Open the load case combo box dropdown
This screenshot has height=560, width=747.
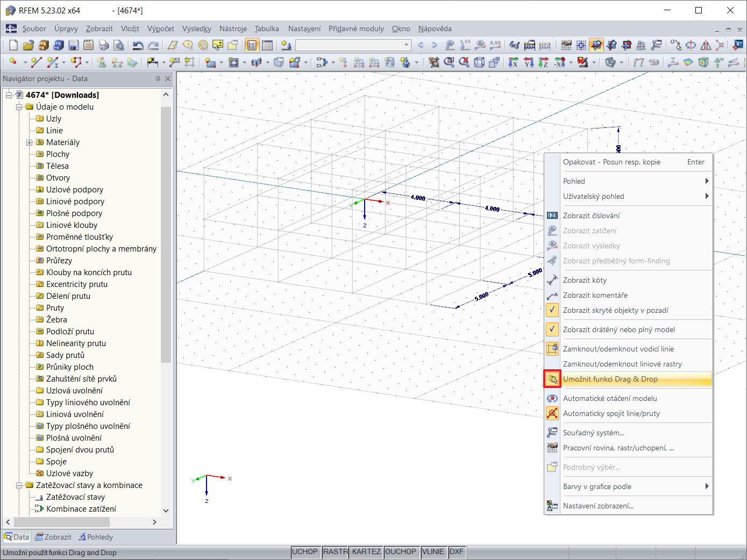point(407,46)
